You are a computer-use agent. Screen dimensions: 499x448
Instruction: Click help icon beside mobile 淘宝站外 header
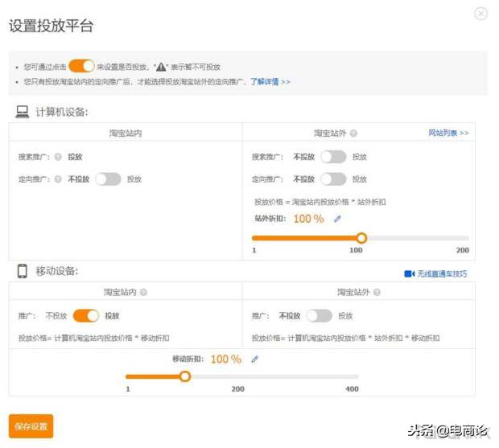point(377,292)
